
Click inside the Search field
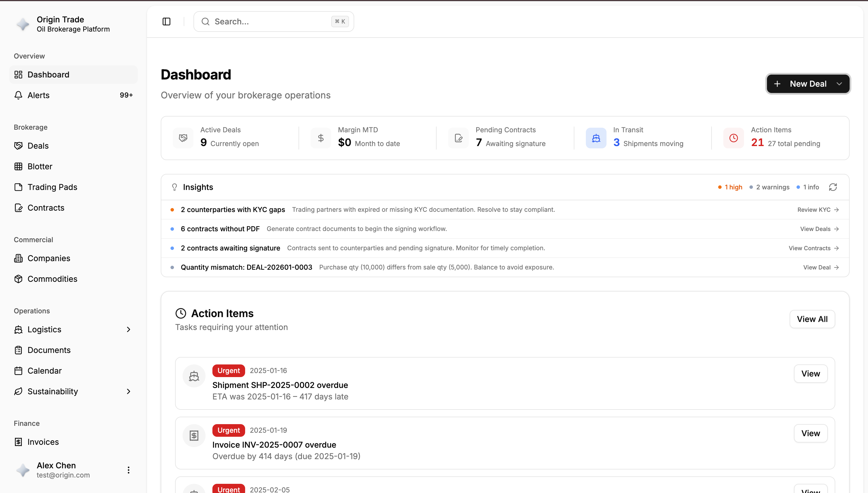pyautogui.click(x=271, y=21)
